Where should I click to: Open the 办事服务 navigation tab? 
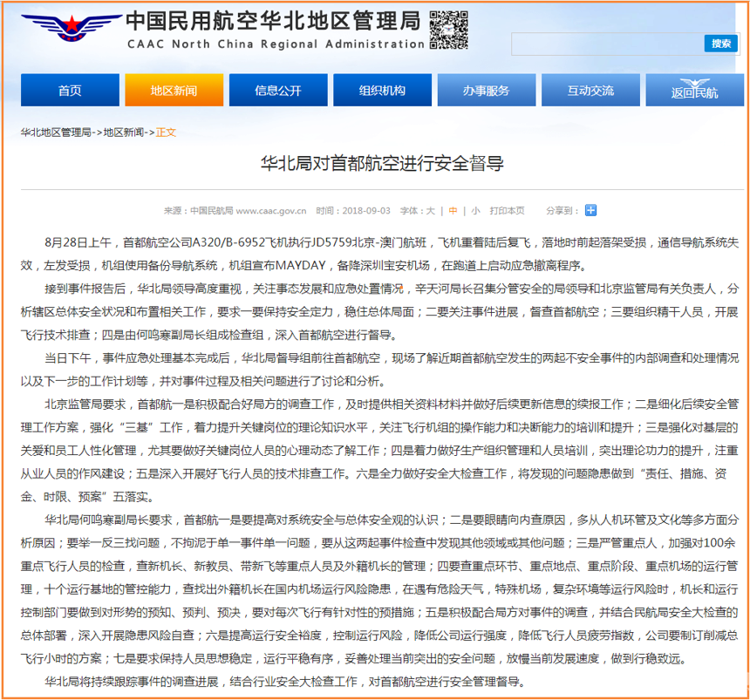(x=487, y=91)
